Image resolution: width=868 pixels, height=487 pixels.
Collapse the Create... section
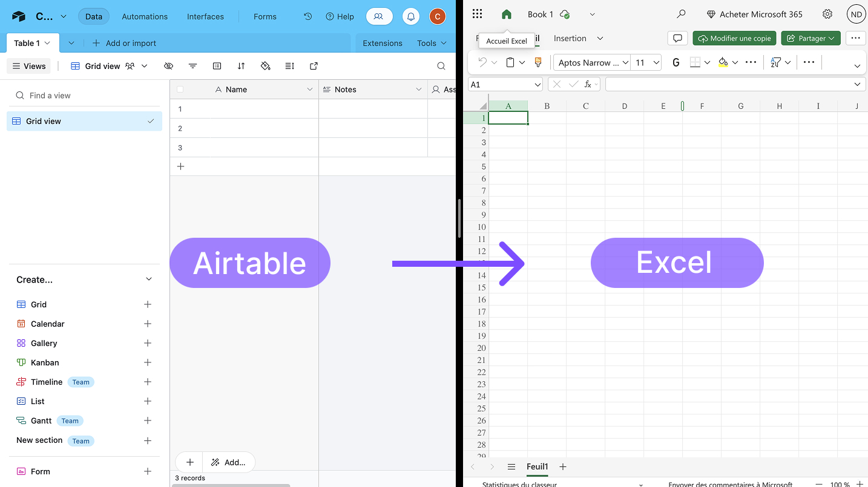tap(149, 279)
